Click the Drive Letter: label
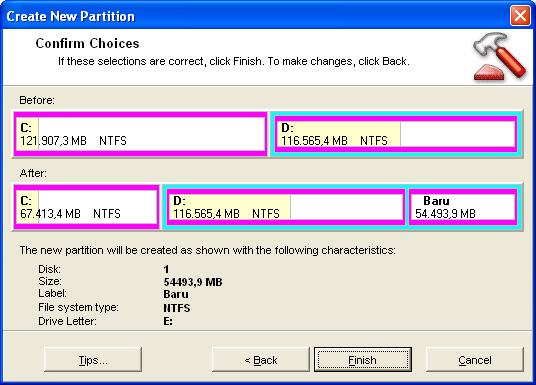 (x=67, y=321)
